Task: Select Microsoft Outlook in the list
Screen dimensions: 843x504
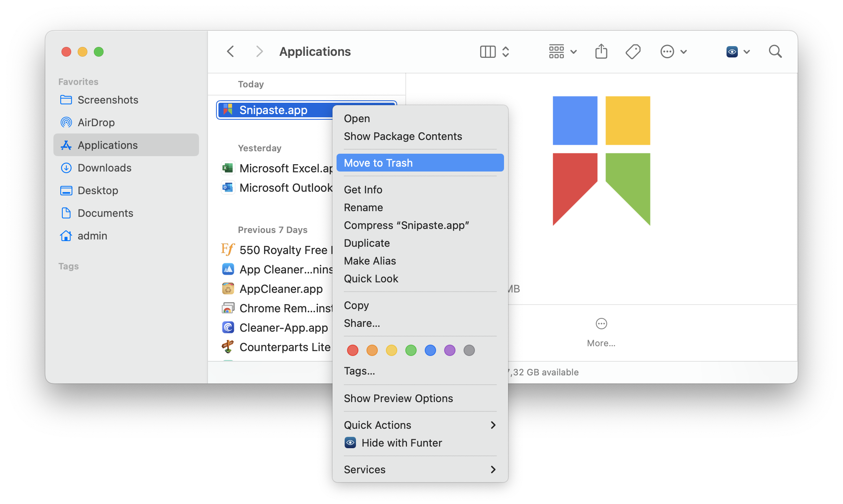Action: coord(277,188)
